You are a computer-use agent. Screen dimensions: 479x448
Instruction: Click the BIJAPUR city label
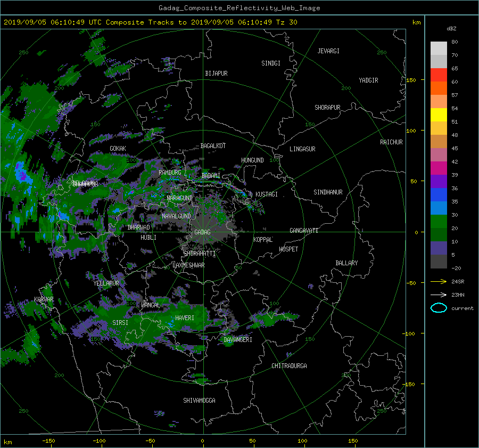pyautogui.click(x=216, y=74)
